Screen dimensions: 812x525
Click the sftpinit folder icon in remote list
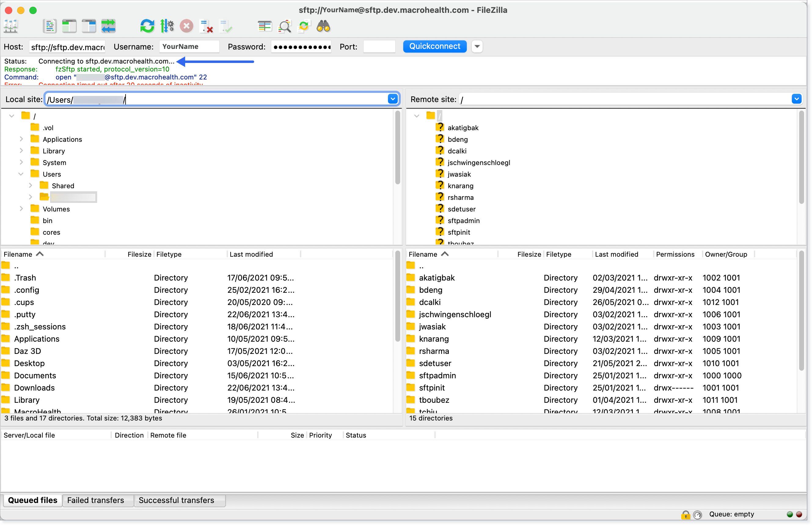pos(411,387)
